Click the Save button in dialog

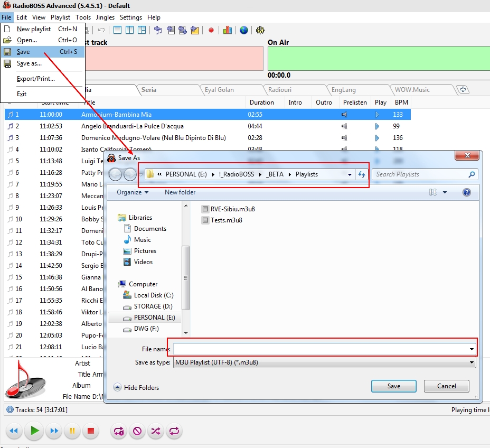[394, 386]
